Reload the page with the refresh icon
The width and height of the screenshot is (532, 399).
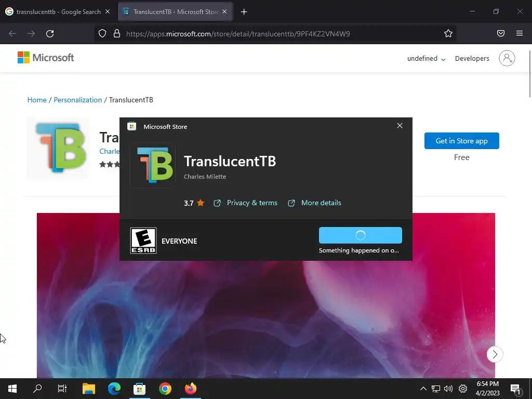coord(50,34)
